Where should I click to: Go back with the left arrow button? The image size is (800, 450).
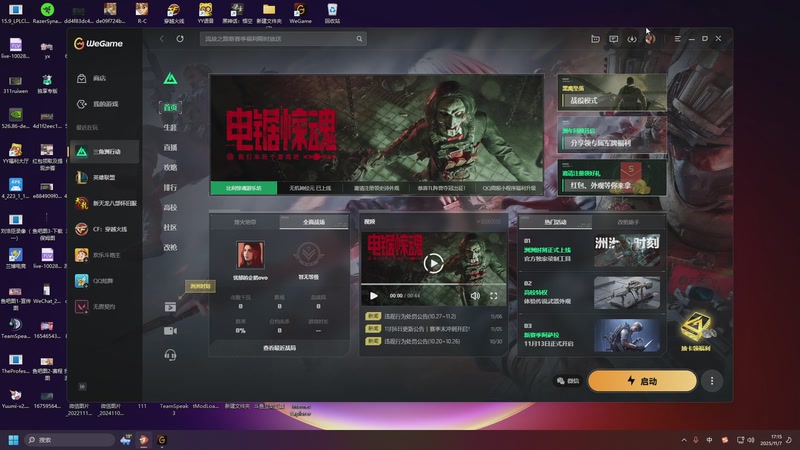pos(162,39)
